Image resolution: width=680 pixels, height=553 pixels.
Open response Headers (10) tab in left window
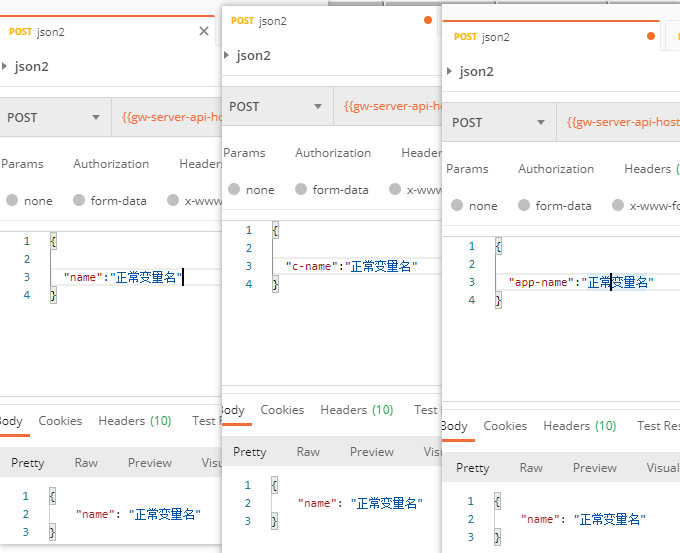(x=135, y=421)
